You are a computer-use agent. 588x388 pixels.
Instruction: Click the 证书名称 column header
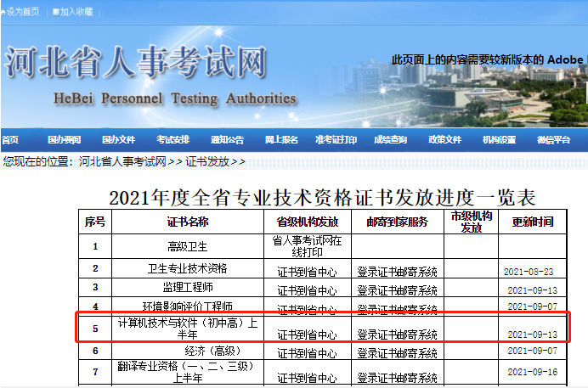coord(188,222)
